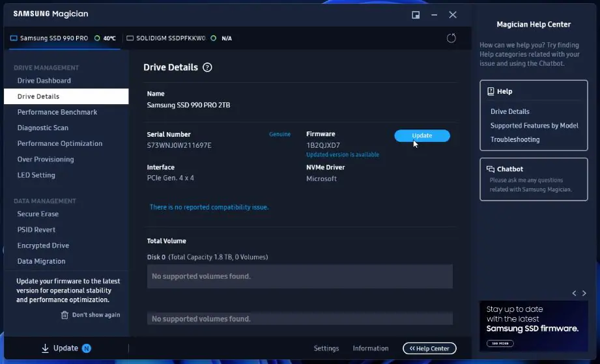Viewport: 600px width, 364px height.
Task: Click the Chatbot speech bubble icon
Action: tap(490, 169)
